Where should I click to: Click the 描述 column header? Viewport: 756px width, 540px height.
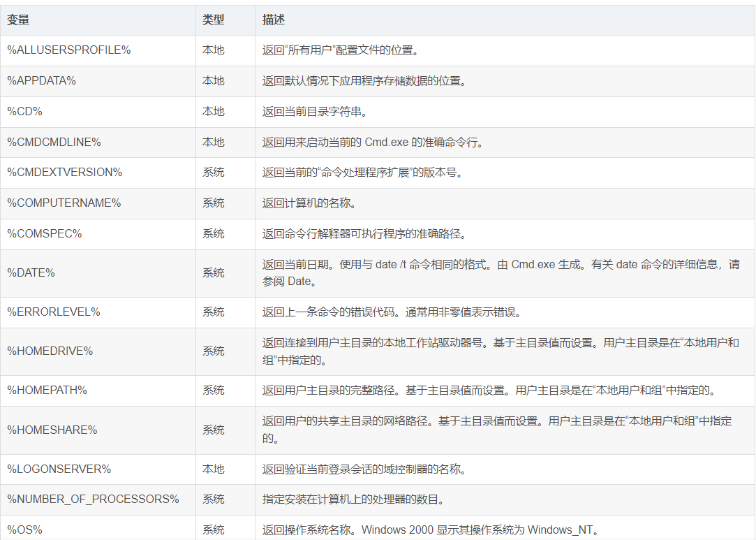click(x=274, y=20)
